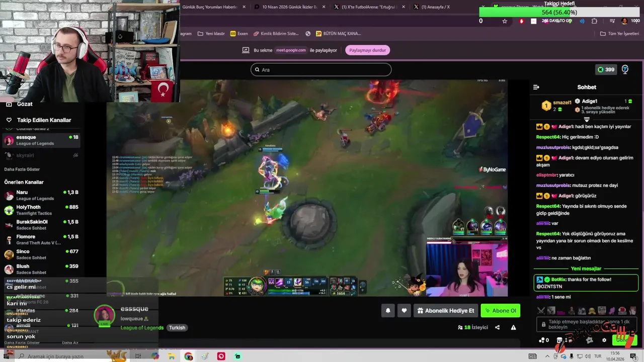Click the notification bell for esssque
Screen dimensions: 644x362
tap(388, 311)
